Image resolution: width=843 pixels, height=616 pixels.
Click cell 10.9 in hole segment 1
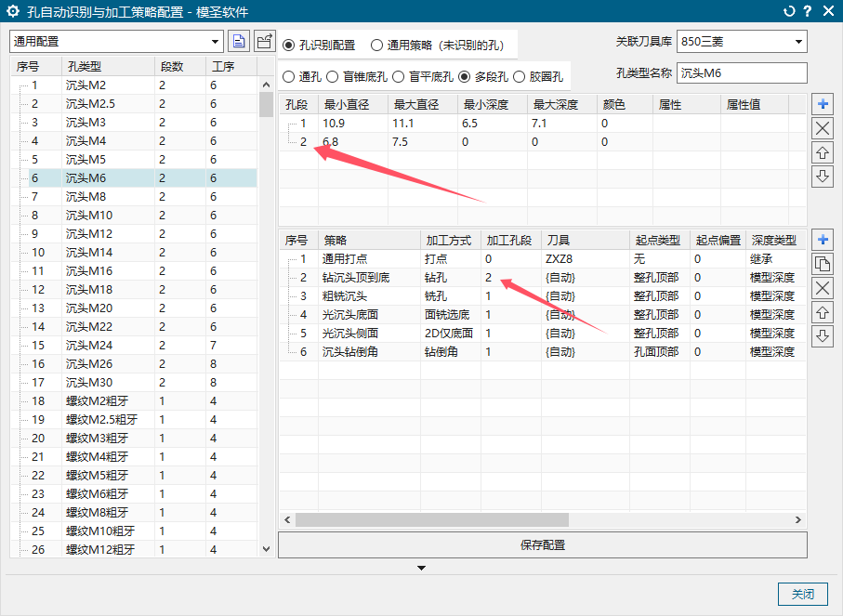point(352,123)
